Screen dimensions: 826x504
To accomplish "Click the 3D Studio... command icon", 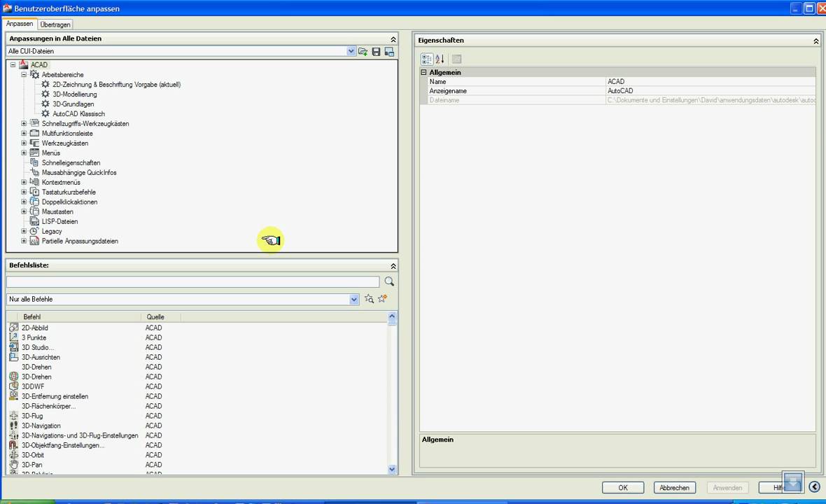I will (14, 347).
